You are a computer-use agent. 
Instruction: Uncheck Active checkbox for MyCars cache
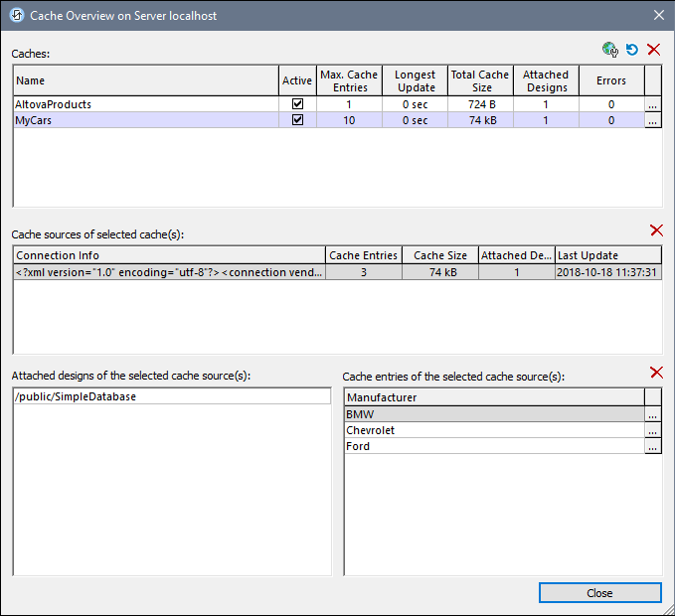(297, 120)
